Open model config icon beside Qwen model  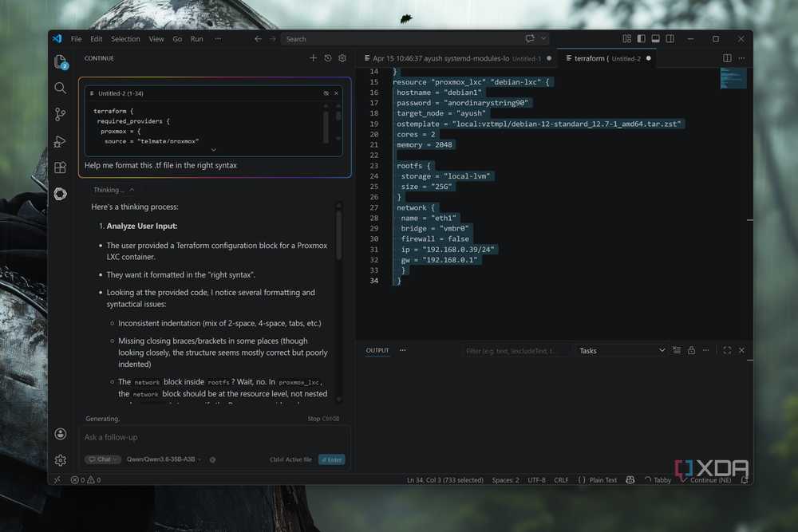[213, 459]
